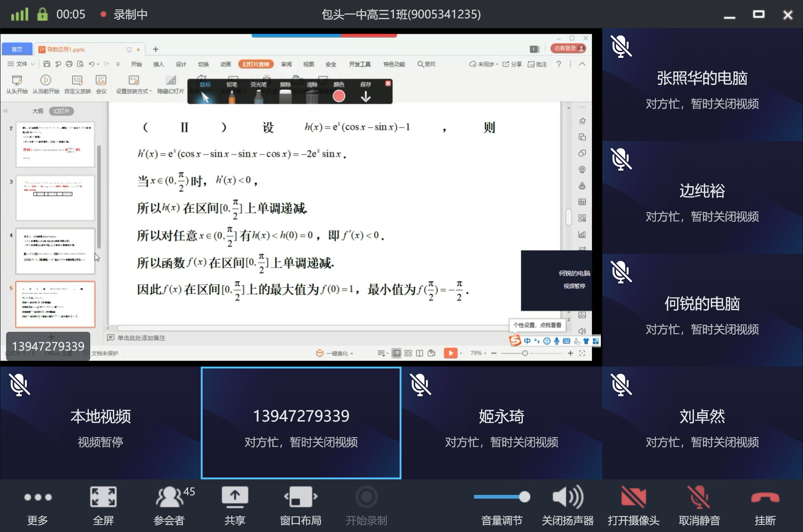Click 单击此处添加备注 notes field
The image size is (803, 532).
pyautogui.click(x=141, y=337)
